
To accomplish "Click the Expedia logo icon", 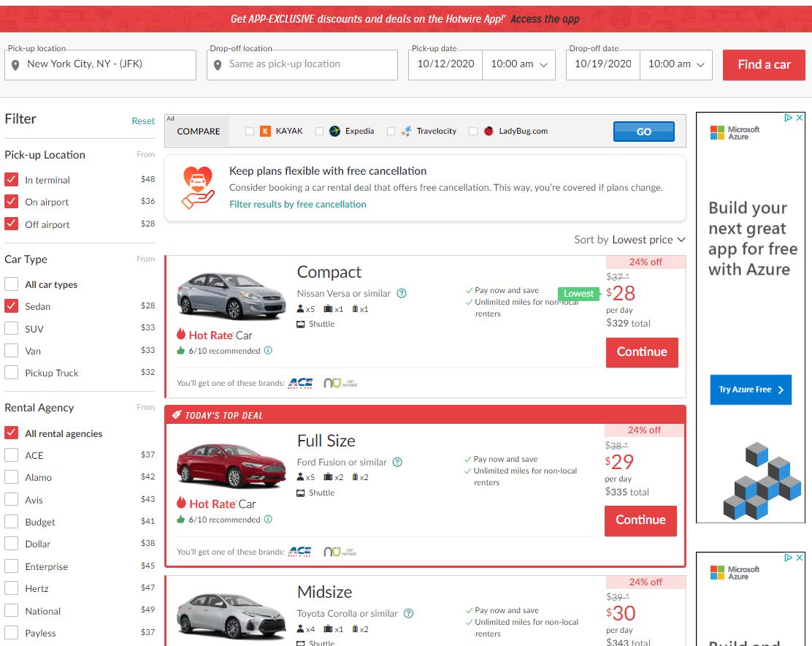I will [334, 131].
